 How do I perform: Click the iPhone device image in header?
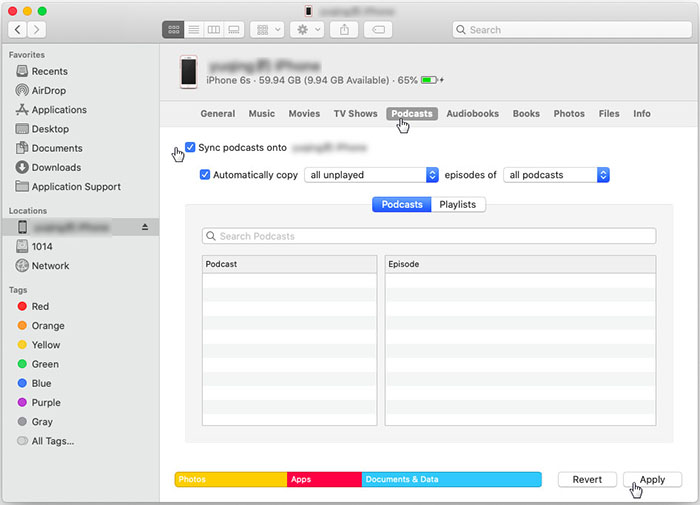coord(188,71)
